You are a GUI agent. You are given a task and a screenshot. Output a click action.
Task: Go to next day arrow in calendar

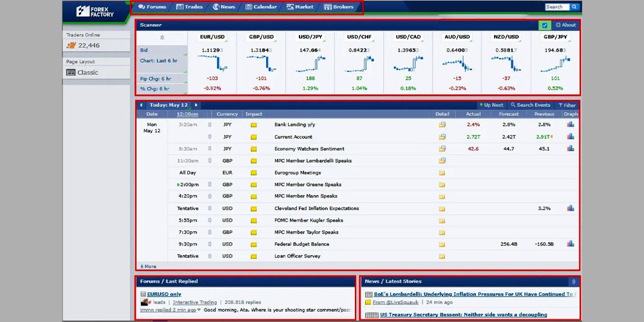[x=196, y=105]
